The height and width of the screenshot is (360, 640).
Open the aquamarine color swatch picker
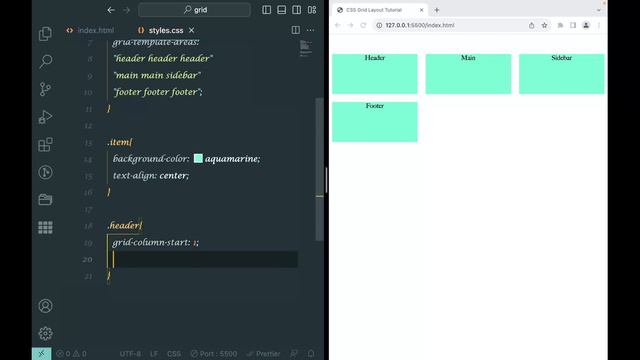(198, 158)
